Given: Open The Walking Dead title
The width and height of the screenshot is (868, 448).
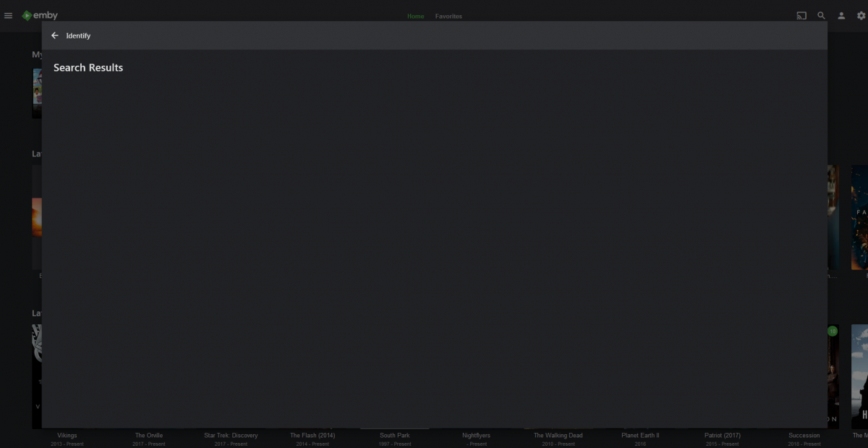Looking at the screenshot, I should point(558,436).
